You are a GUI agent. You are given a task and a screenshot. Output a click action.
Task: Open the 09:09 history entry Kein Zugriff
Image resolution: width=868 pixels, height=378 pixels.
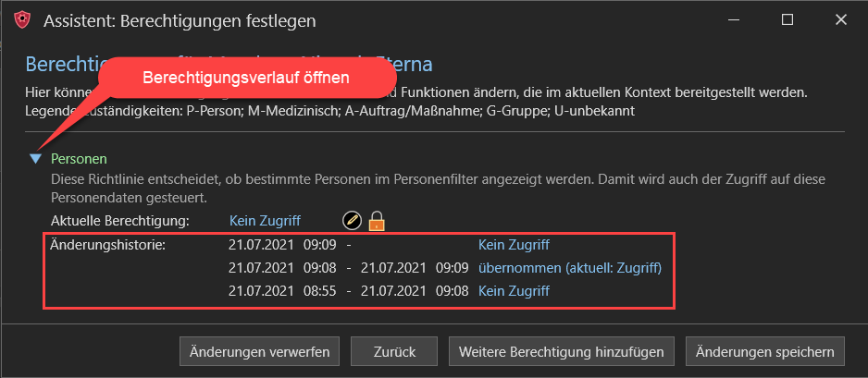click(x=514, y=244)
